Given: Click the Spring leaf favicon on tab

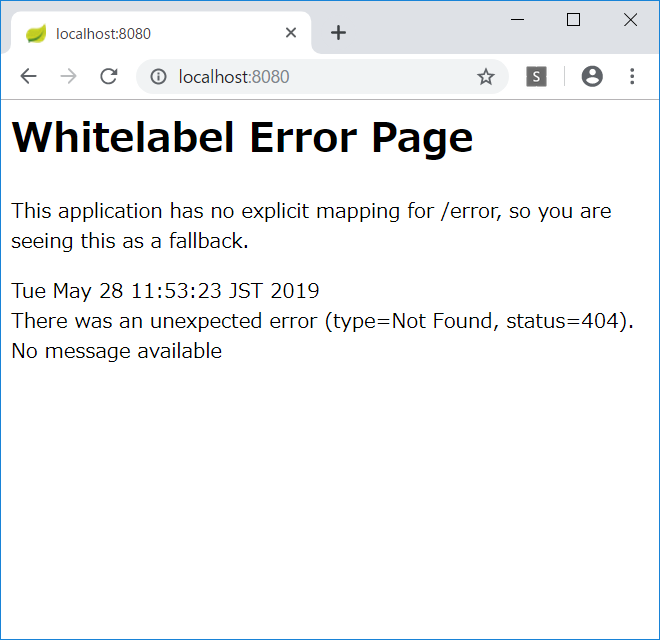Looking at the screenshot, I should coord(36,34).
